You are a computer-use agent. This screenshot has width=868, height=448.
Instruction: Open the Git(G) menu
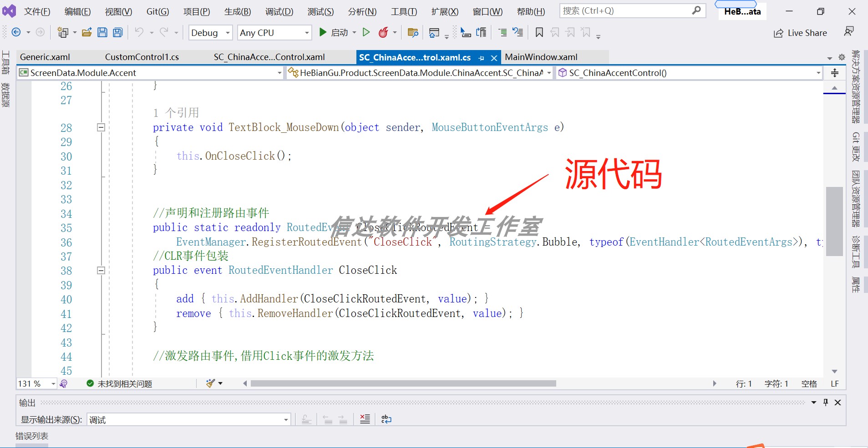tap(157, 12)
